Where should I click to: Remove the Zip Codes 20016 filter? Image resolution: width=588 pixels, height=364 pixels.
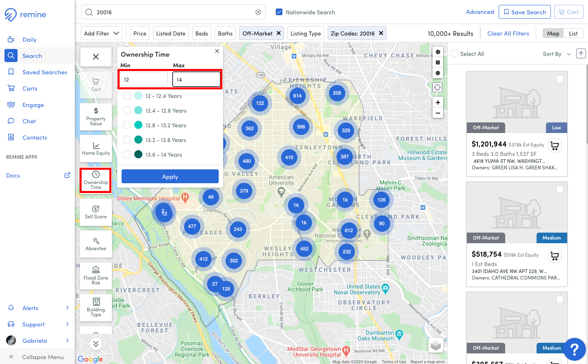(381, 33)
